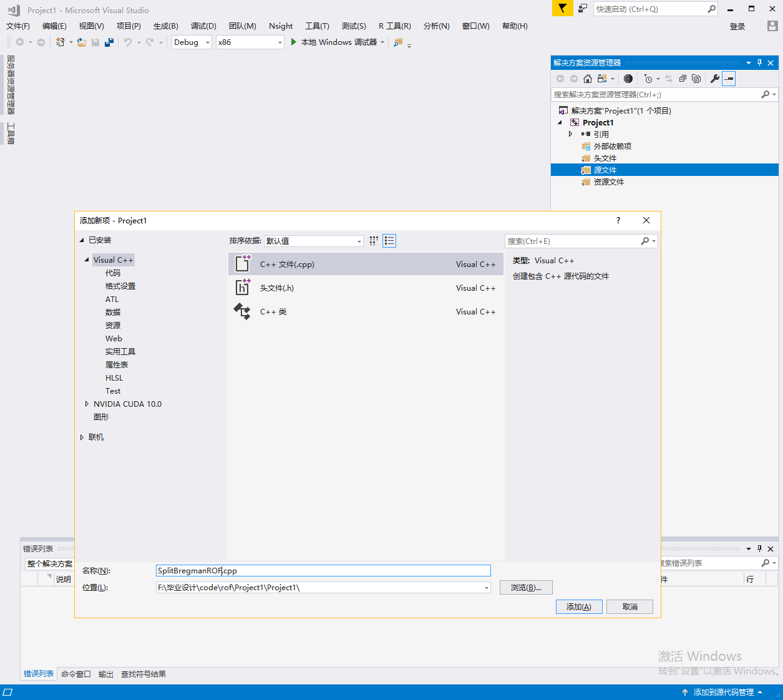Viewport: 783px width, 700px height.
Task: Click the Find in Files toolbar icon
Action: [x=398, y=42]
